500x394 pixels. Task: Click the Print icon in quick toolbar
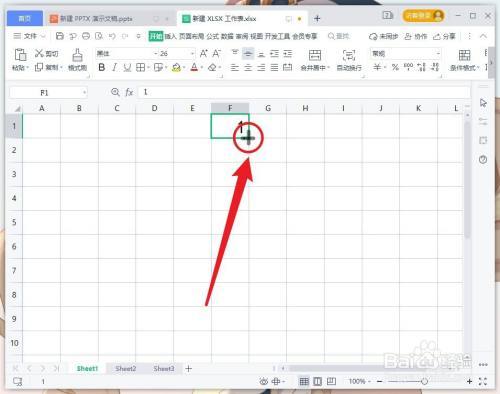86,36
